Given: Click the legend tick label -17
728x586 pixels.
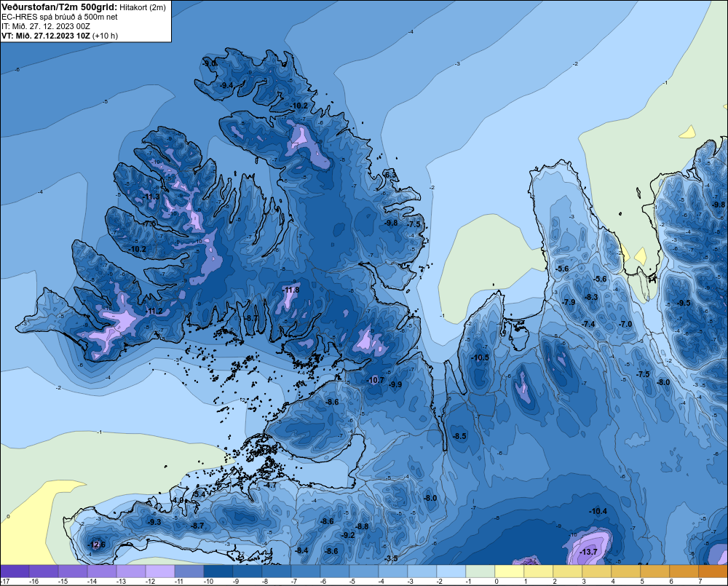Looking at the screenshot, I should (5, 582).
